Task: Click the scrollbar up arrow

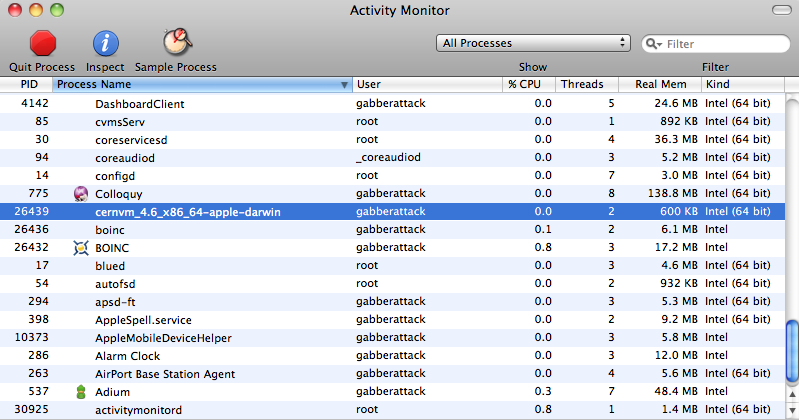Action: pos(792,395)
